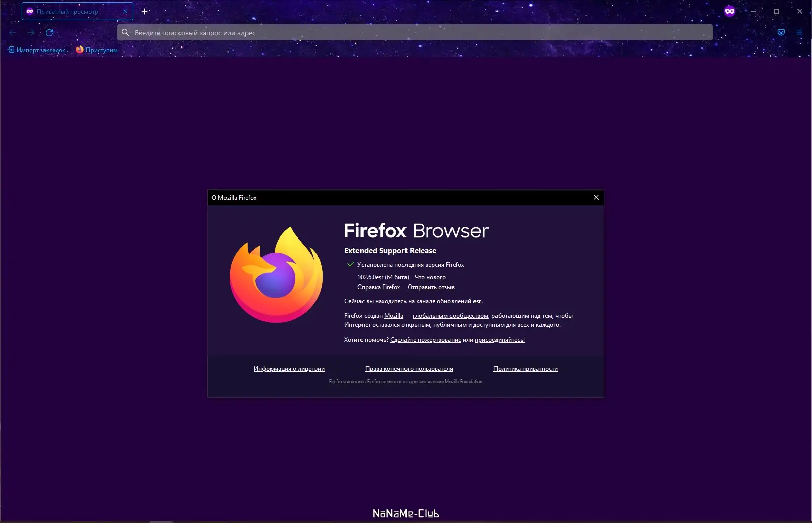
Task: Click the Установлена последняя версия Firefox status
Action: [x=405, y=265]
